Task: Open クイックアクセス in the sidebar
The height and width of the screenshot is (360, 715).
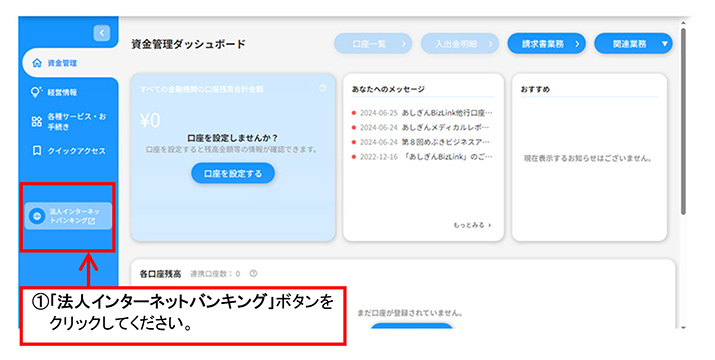Action: (68, 151)
